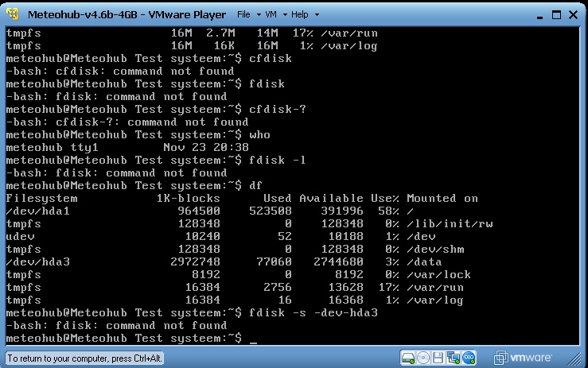Viewport: 588px width, 368px height.
Task: Click the hard disk device status icon
Action: pyautogui.click(x=408, y=358)
